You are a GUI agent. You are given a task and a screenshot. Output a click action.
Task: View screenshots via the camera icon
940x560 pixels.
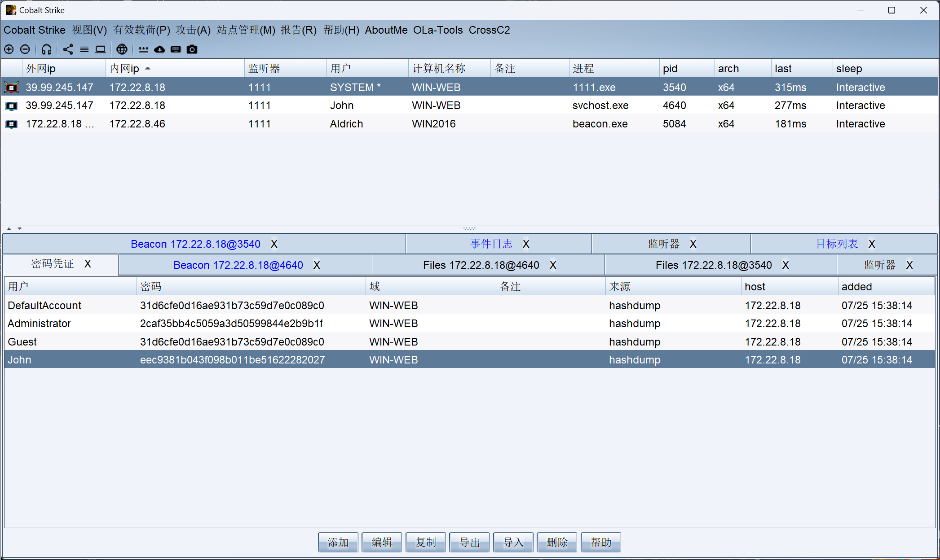[x=192, y=49]
